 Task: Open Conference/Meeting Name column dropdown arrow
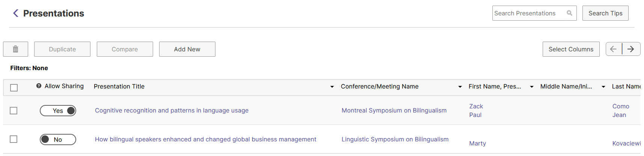(x=460, y=87)
